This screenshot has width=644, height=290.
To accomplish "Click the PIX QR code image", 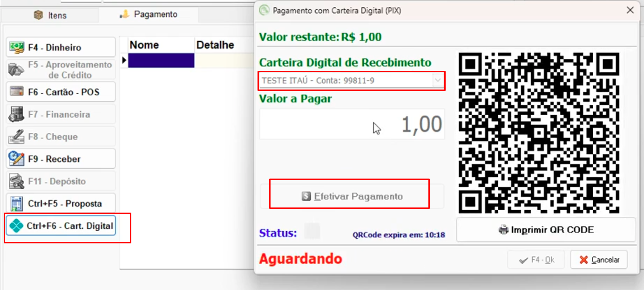I will (x=539, y=132).
